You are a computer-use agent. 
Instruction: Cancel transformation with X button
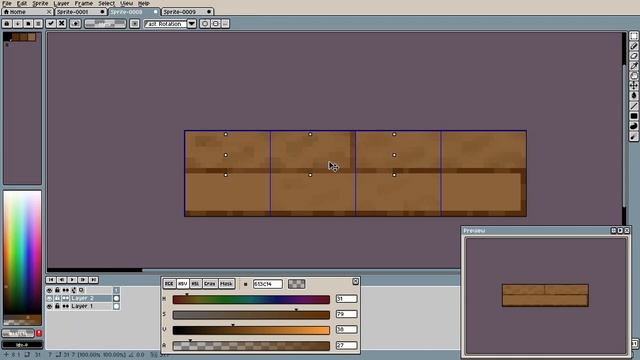point(62,24)
